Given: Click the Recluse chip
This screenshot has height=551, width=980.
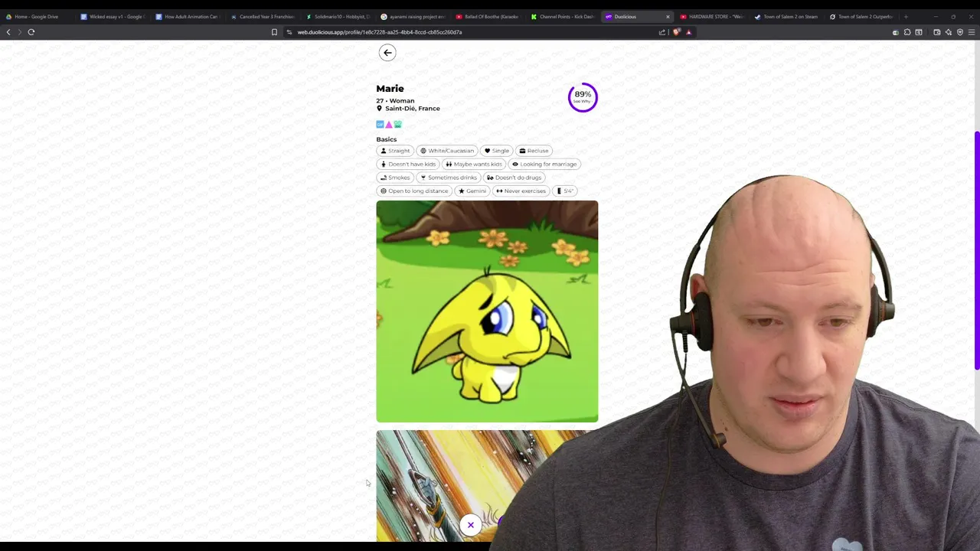Looking at the screenshot, I should (534, 151).
